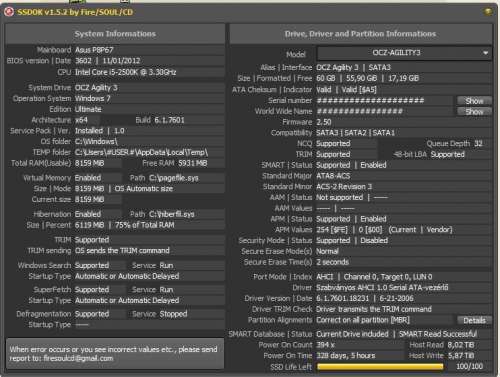Screen dimensions: 500x377
Task: Open the drive Model dropdown OCZ-AGILITY3
Action: pos(404,53)
